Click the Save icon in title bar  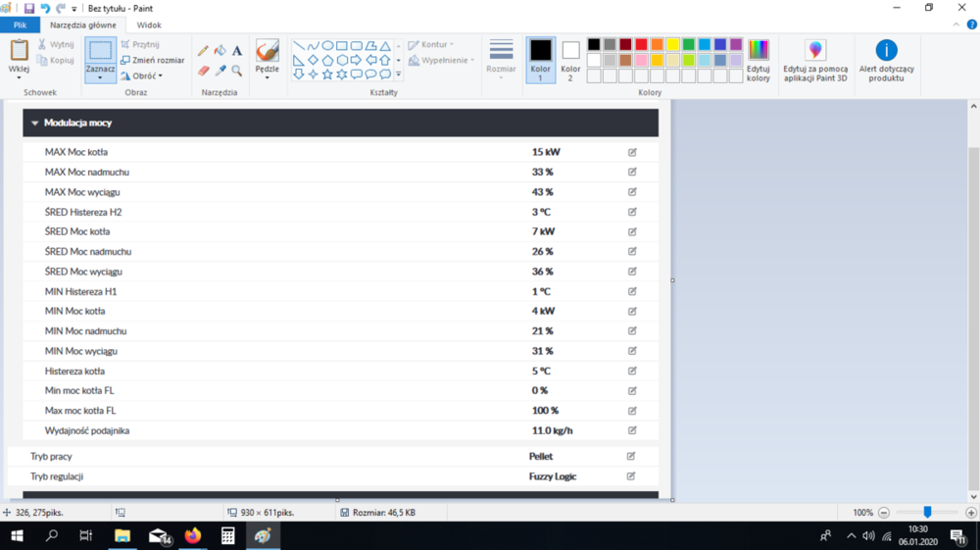click(x=29, y=8)
